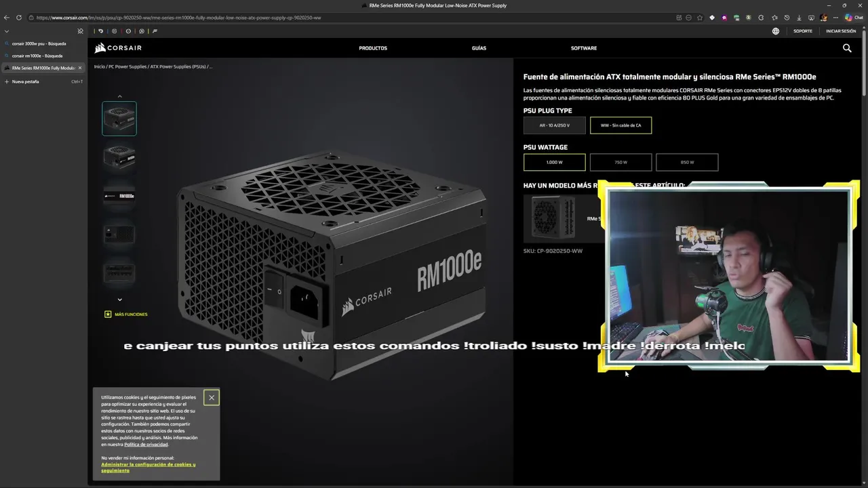Click the large RM1000e product image
The width and height of the screenshot is (868, 488).
pyautogui.click(x=331, y=264)
